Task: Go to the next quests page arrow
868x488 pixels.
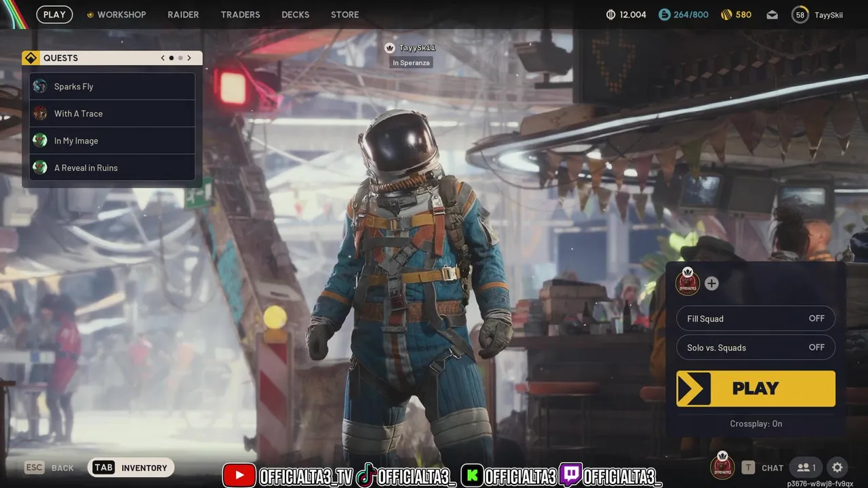Action: coord(189,58)
